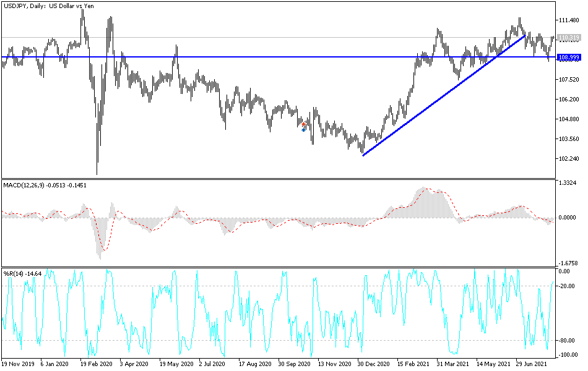Image resolution: width=588 pixels, height=371 pixels.
Task: Click the 15 Feb 2021 date label
Action: coord(413,364)
